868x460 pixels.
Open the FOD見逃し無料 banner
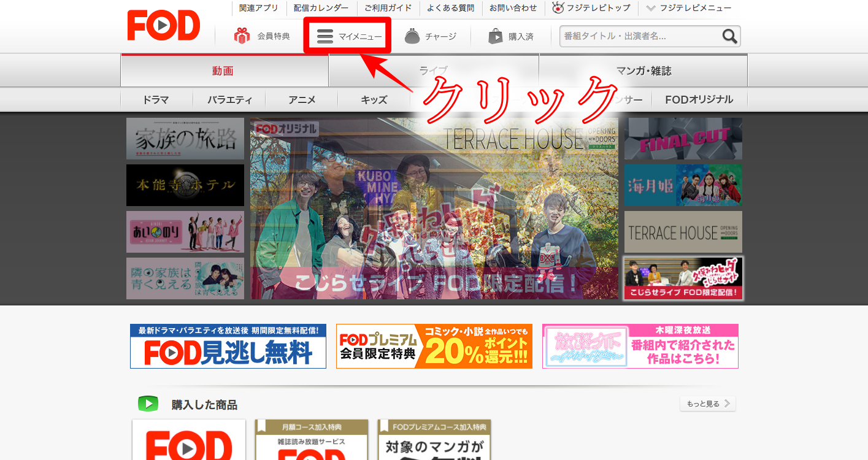pyautogui.click(x=228, y=347)
